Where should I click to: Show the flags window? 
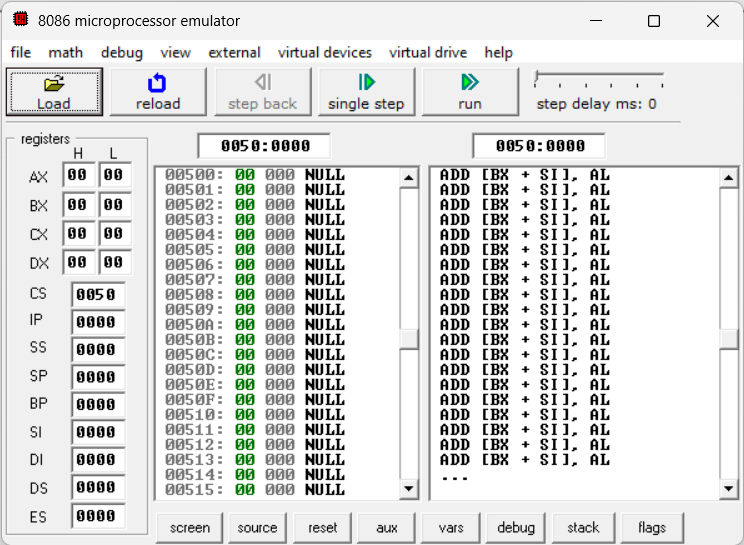tap(652, 527)
